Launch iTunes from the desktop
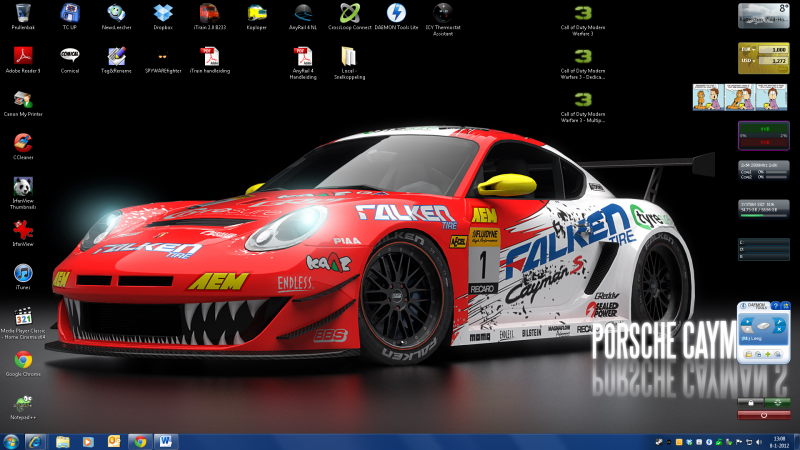Screen dimensions: 800x450 [x=23, y=277]
